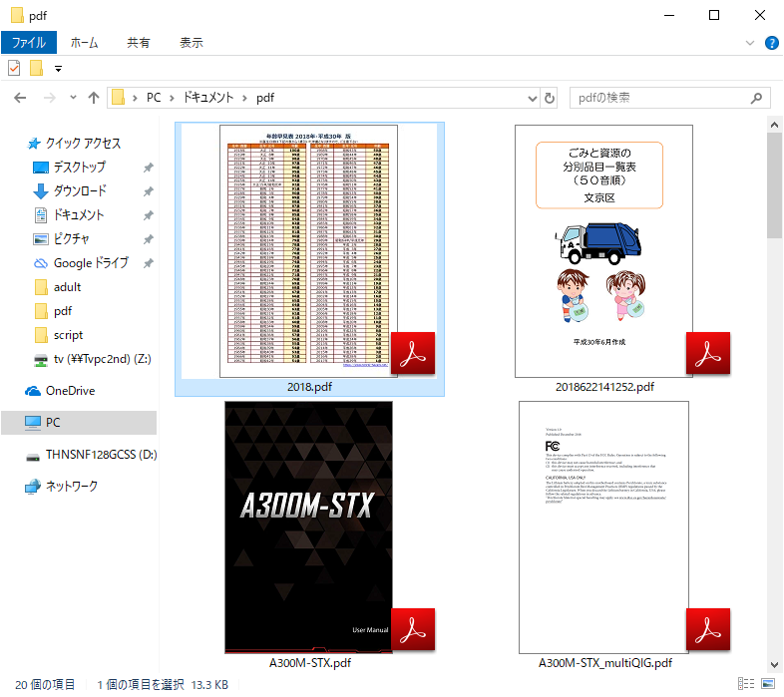The height and width of the screenshot is (697, 784).
Task: Select the A300M-STX_multiQIG.pdf thumbnail
Action: [603, 527]
